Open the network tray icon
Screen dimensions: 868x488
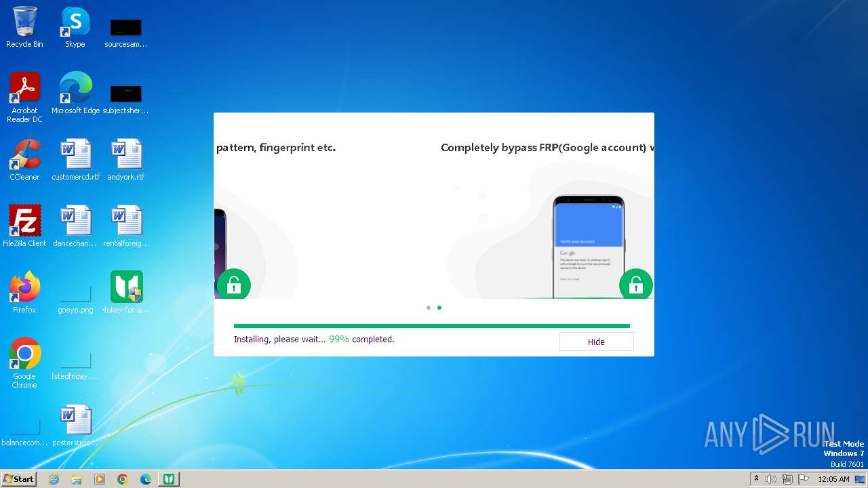(787, 479)
